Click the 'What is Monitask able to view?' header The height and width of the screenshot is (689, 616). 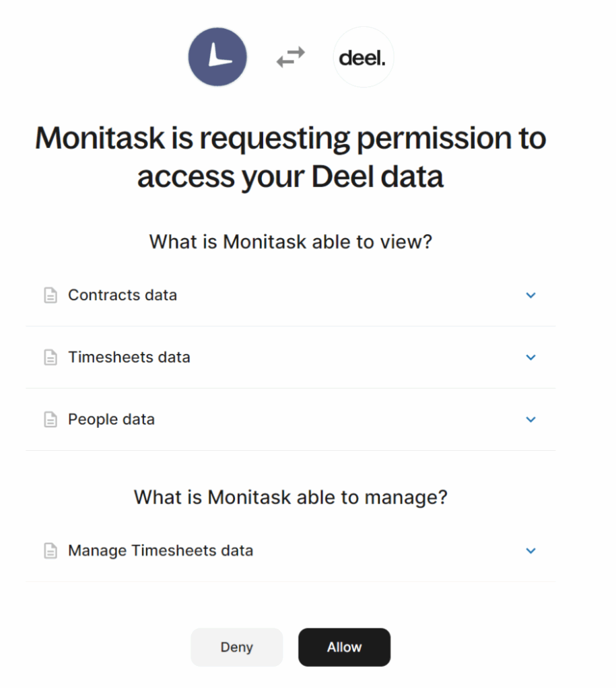click(289, 242)
